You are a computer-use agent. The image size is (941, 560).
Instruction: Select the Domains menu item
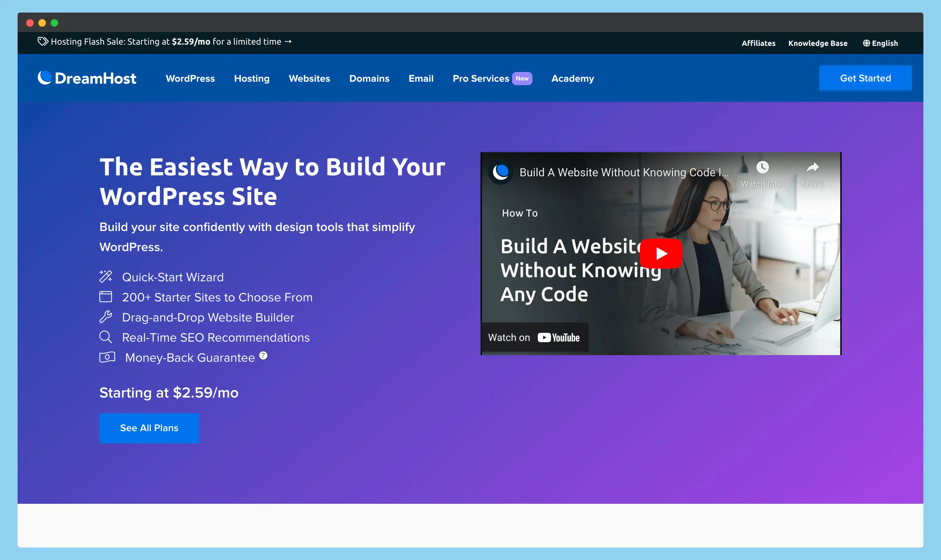[x=369, y=79]
